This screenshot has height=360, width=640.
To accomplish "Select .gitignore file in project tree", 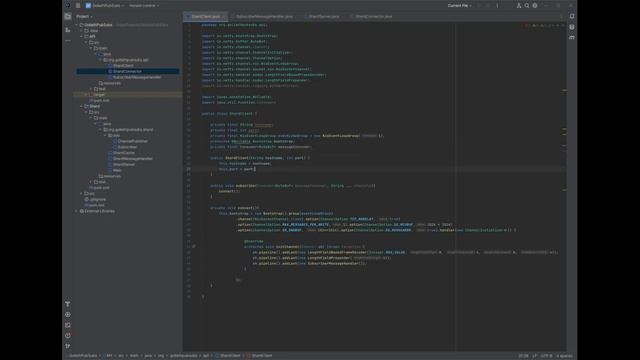I will [x=98, y=200].
